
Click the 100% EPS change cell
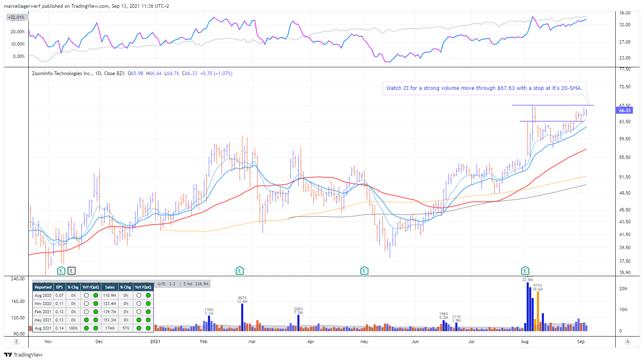(73, 328)
